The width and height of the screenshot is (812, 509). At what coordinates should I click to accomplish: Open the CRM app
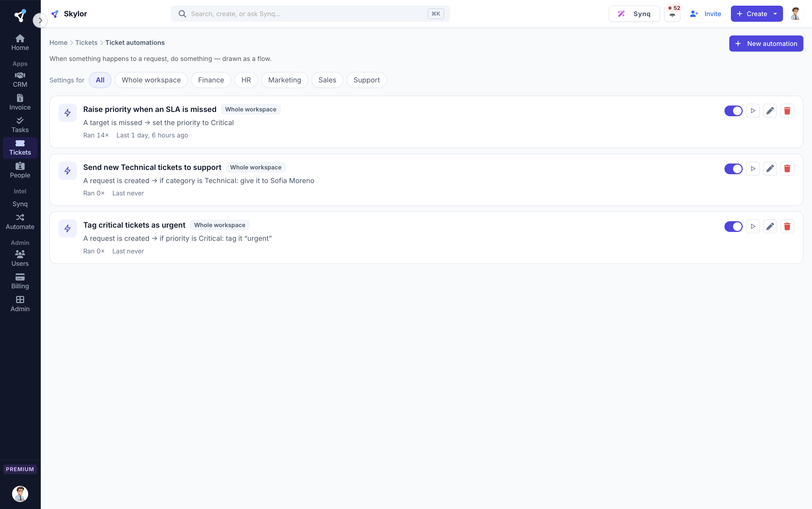tap(20, 80)
